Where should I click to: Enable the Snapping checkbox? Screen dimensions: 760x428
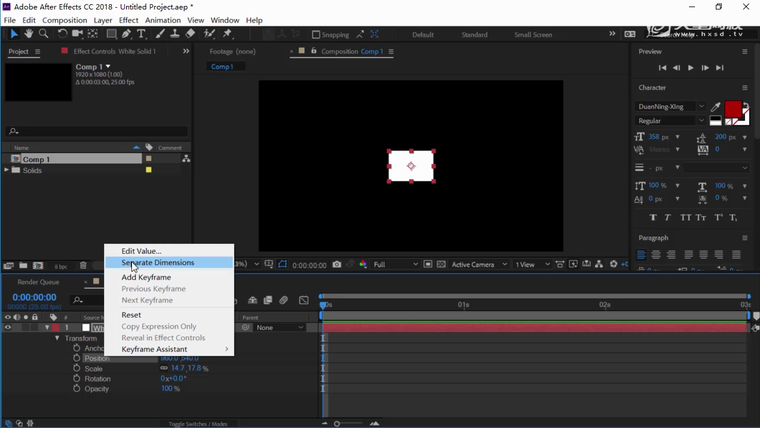point(316,35)
